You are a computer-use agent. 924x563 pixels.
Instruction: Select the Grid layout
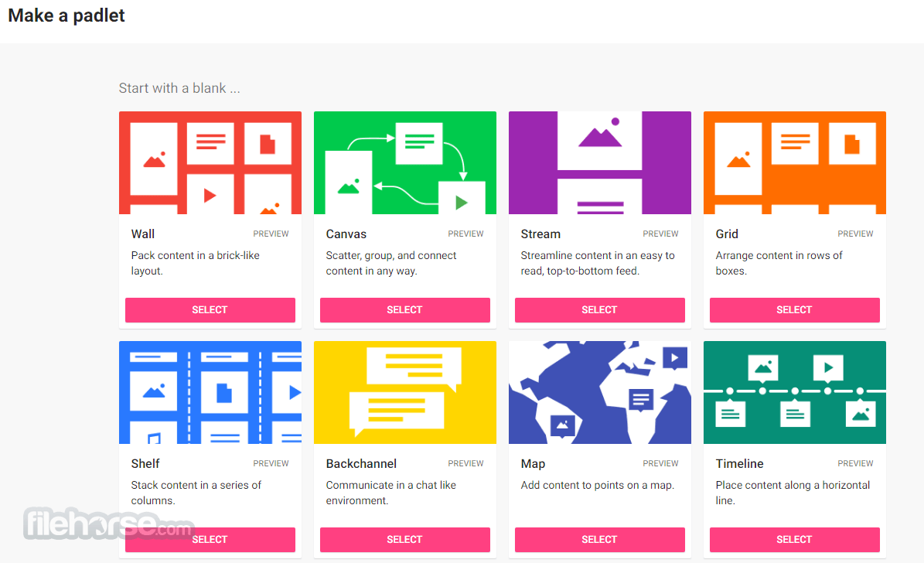pyautogui.click(x=794, y=310)
